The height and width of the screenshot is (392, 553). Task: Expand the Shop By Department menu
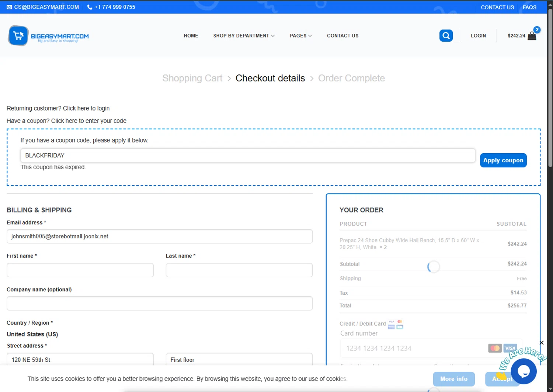pyautogui.click(x=244, y=36)
